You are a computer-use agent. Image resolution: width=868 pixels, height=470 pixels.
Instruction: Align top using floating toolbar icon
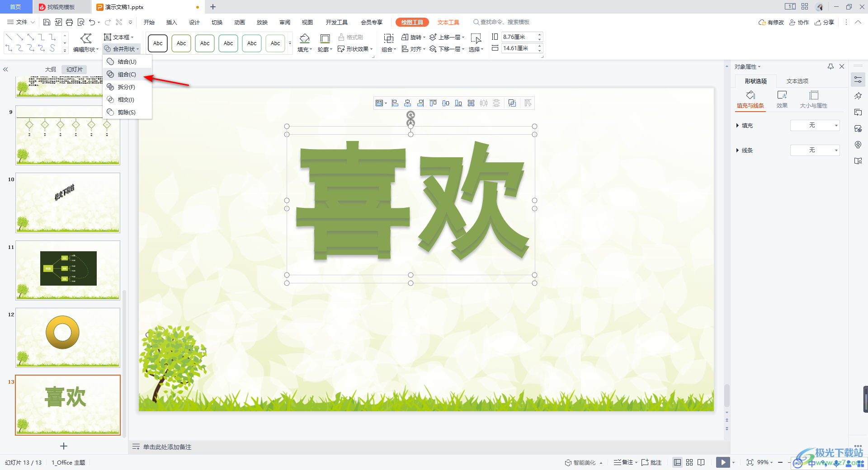[x=433, y=103]
